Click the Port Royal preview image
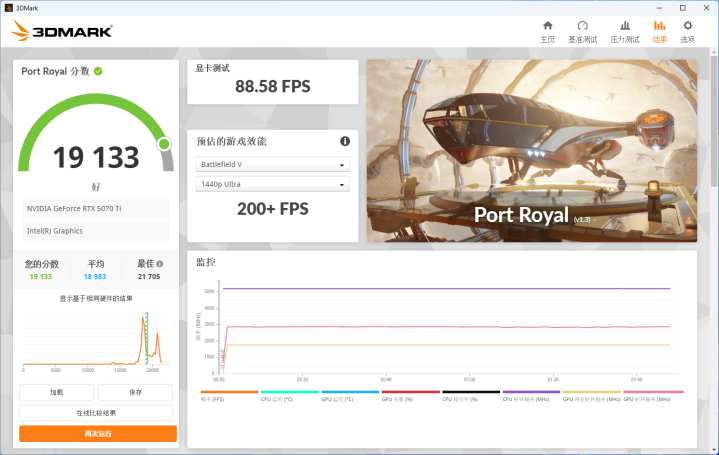The width and height of the screenshot is (719, 455). pyautogui.click(x=532, y=150)
